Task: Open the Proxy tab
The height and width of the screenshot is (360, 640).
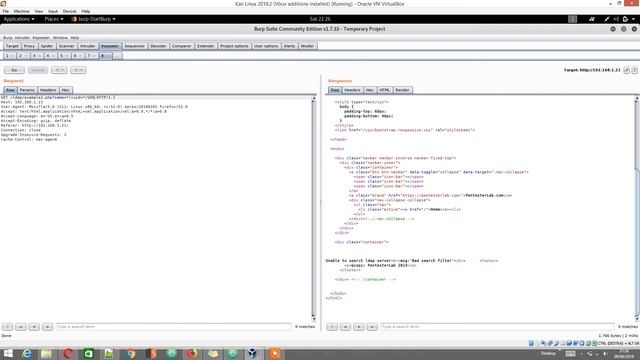Action: pyautogui.click(x=29, y=46)
